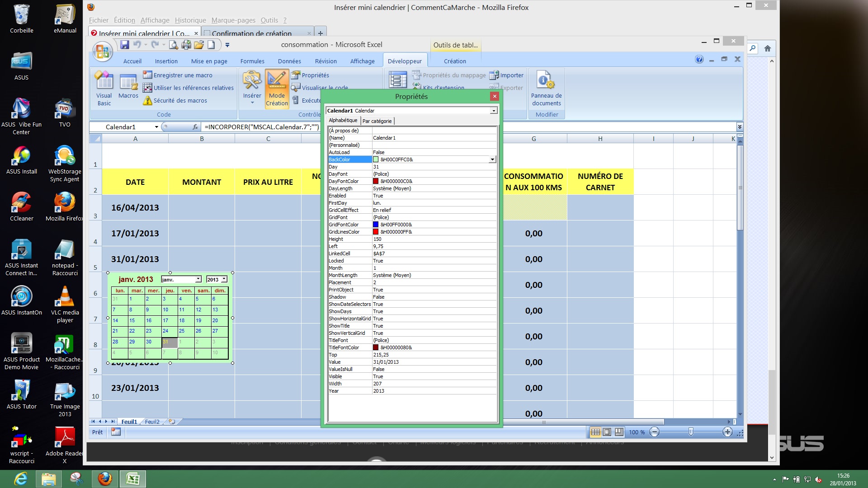This screenshot has height=488, width=868.
Task: Click the quick print printer icon
Action: pyautogui.click(x=186, y=45)
